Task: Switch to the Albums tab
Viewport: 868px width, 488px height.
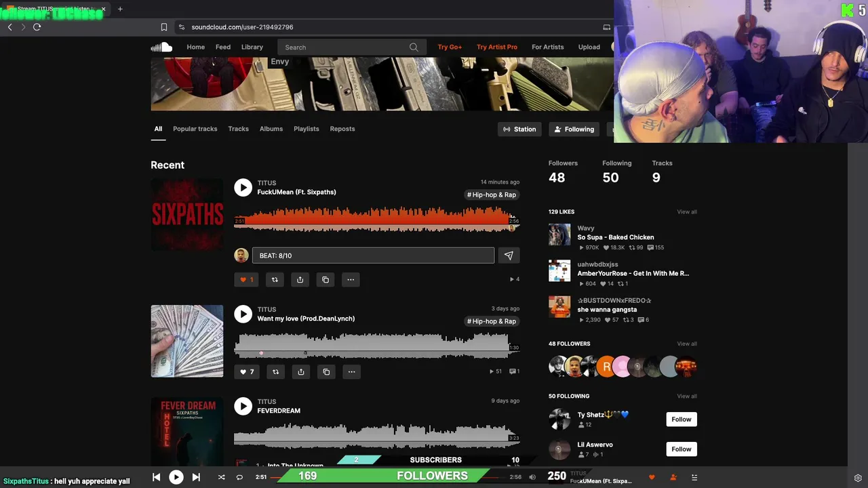Action: [271, 129]
